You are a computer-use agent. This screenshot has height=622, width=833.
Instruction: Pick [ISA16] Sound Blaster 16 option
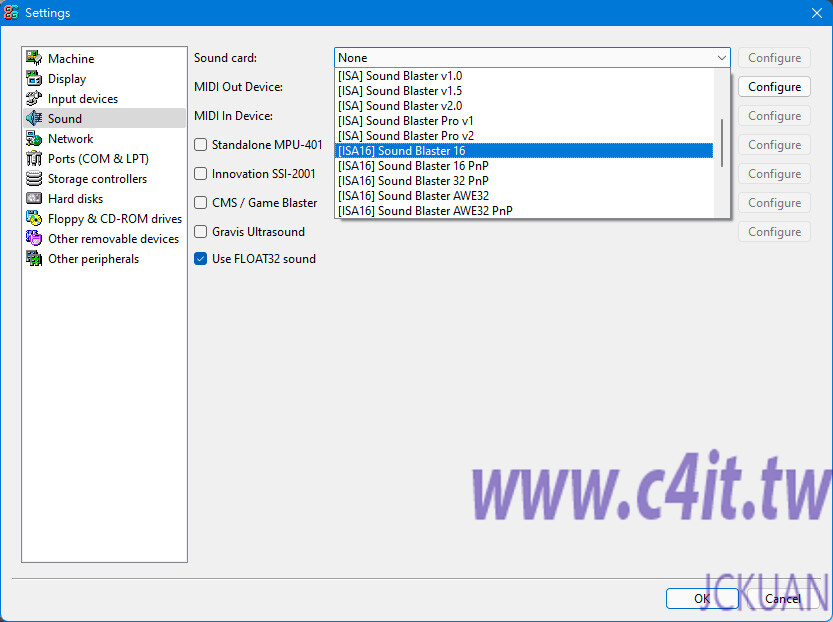524,151
